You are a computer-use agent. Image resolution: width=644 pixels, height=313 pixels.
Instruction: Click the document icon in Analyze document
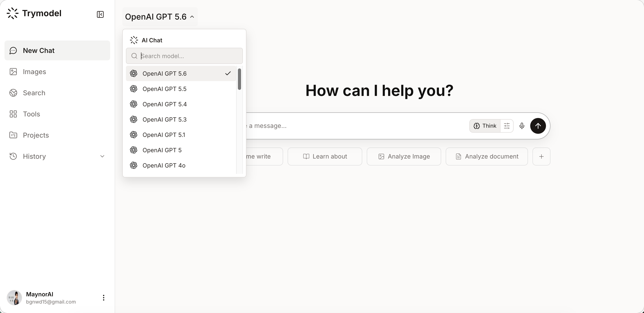tap(458, 156)
